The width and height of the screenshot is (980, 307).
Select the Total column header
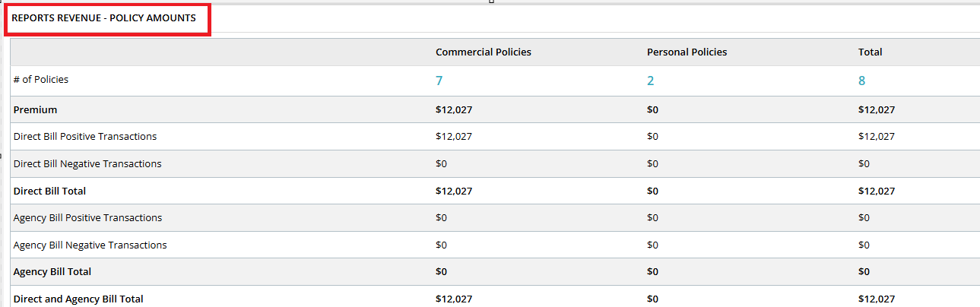tap(870, 52)
